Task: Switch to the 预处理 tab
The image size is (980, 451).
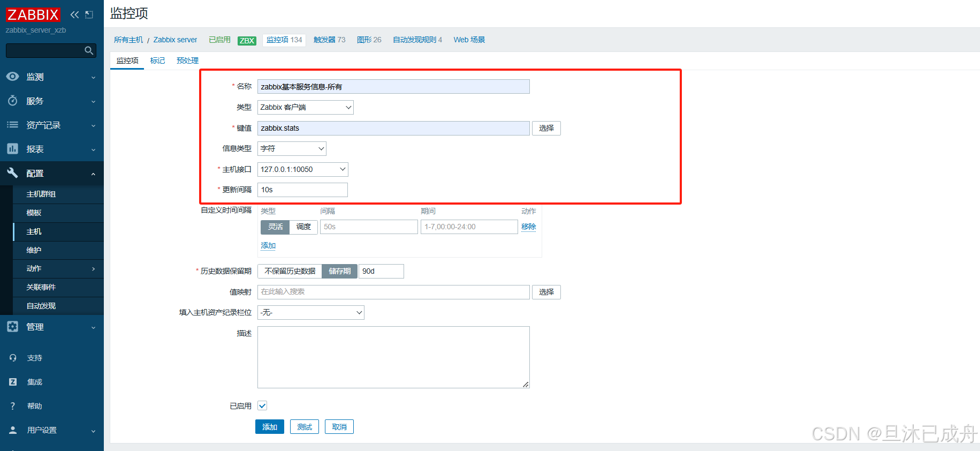Action: click(x=187, y=61)
